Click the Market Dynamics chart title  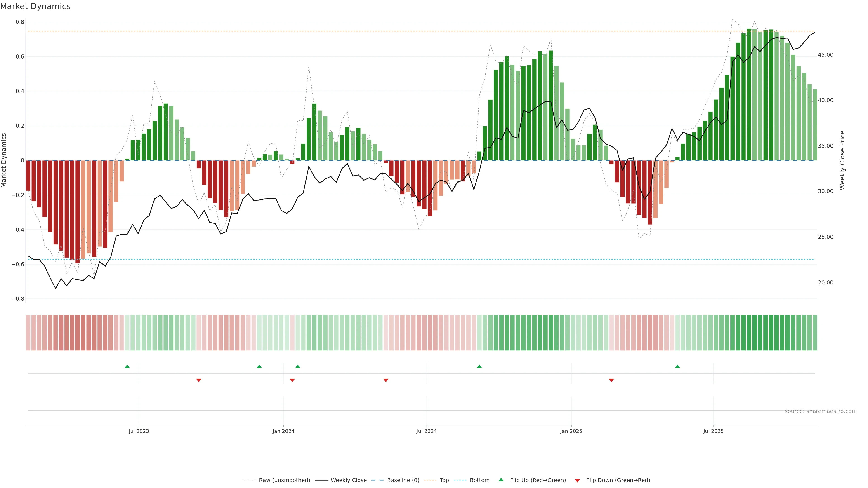(35, 6)
